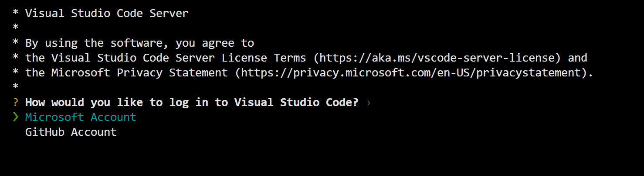The image size is (644, 176).
Task: Click the "Microsoft Privacy Statement" text
Action: [139, 73]
